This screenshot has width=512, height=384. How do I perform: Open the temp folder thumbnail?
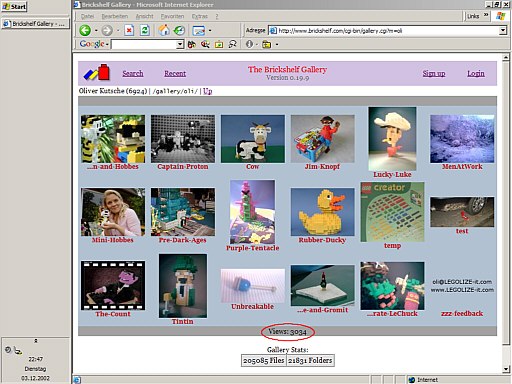click(392, 212)
